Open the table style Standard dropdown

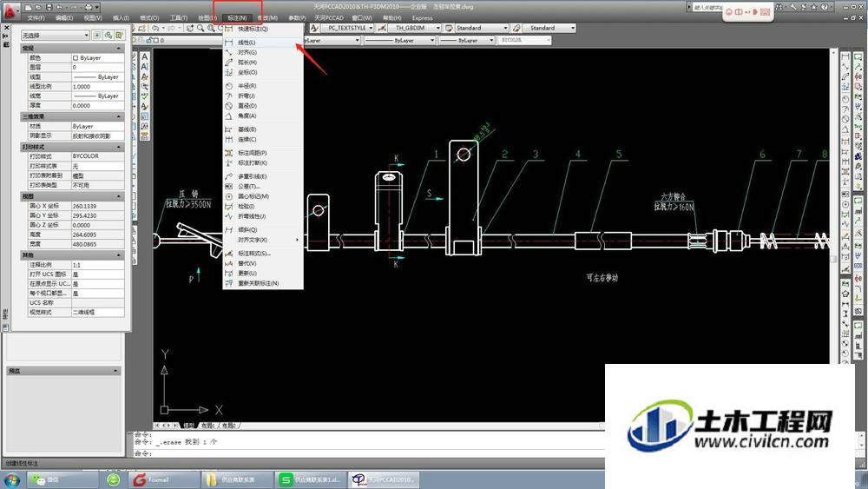[x=482, y=28]
